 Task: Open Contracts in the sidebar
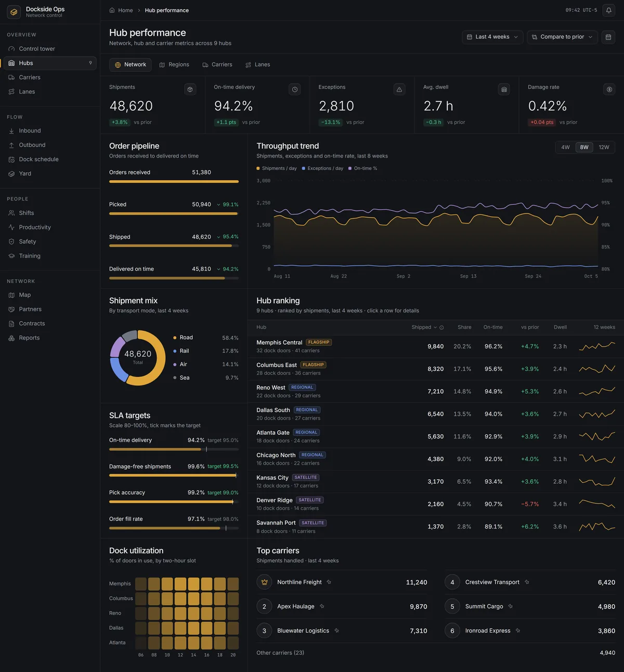click(x=50, y=324)
